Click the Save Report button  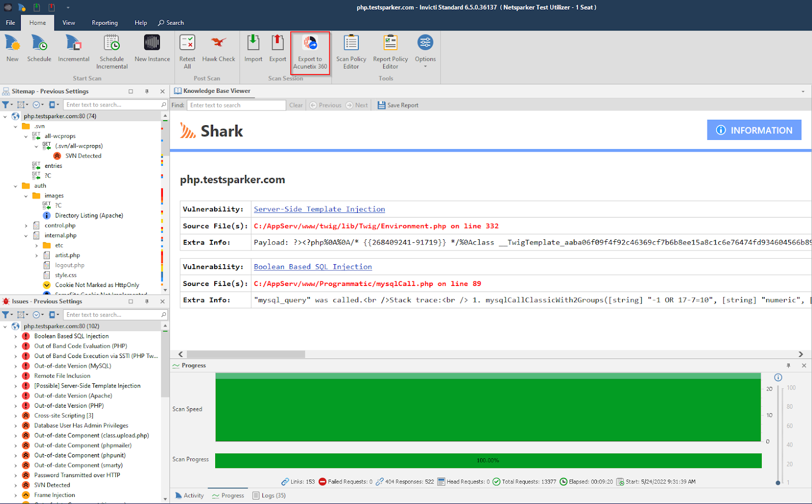pos(398,105)
